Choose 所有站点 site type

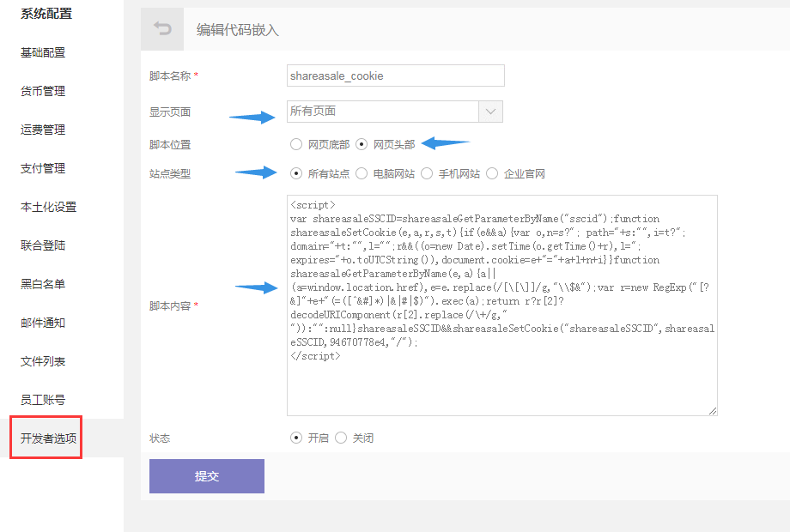coord(296,173)
